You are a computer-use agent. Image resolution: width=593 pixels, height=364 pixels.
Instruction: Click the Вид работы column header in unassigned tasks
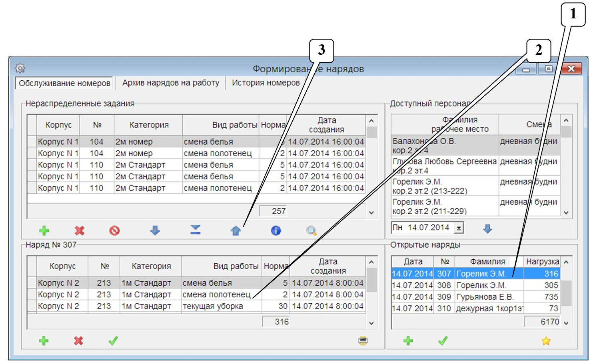[234, 125]
